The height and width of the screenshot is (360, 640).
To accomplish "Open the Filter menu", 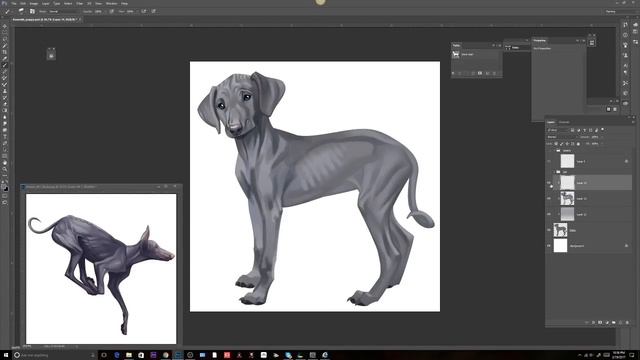I will tap(79, 3).
